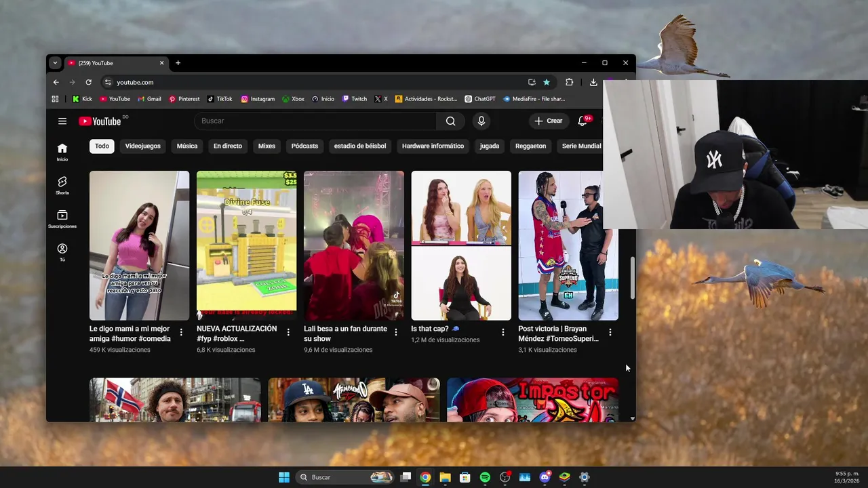868x488 pixels.
Task: Select the Videojuegos filter chip
Action: pyautogui.click(x=142, y=146)
